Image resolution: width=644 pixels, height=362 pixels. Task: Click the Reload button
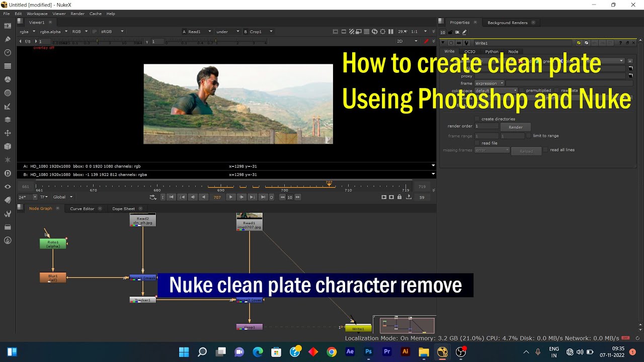pos(526,151)
